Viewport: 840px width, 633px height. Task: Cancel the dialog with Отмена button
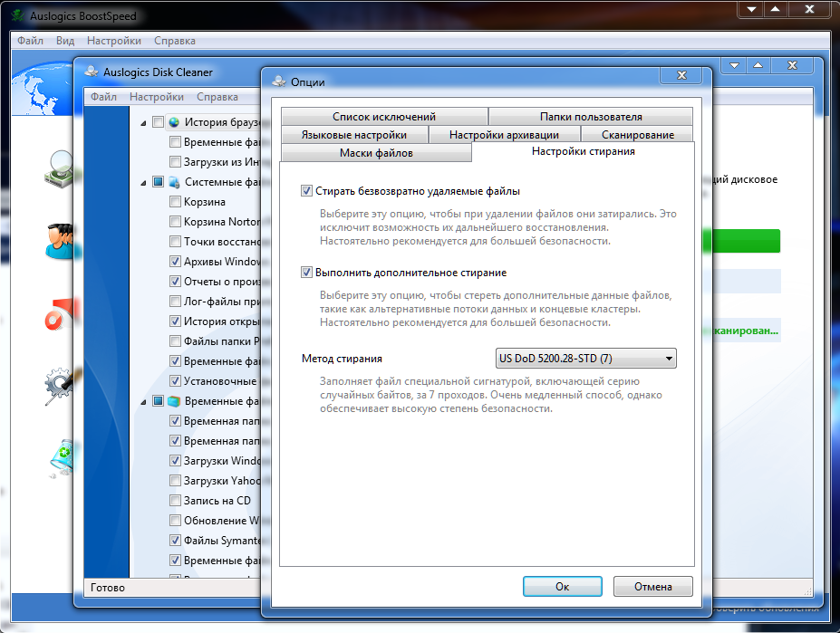pyautogui.click(x=653, y=587)
